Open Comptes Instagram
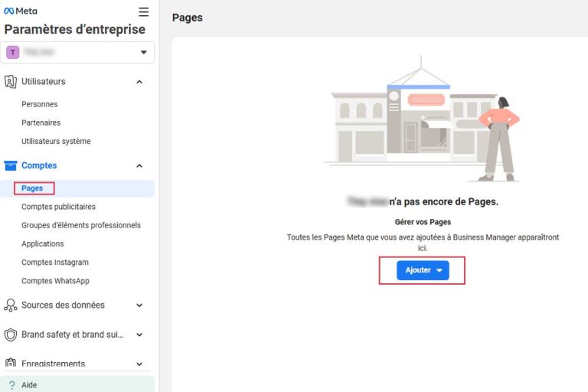588x392 pixels. [x=55, y=262]
